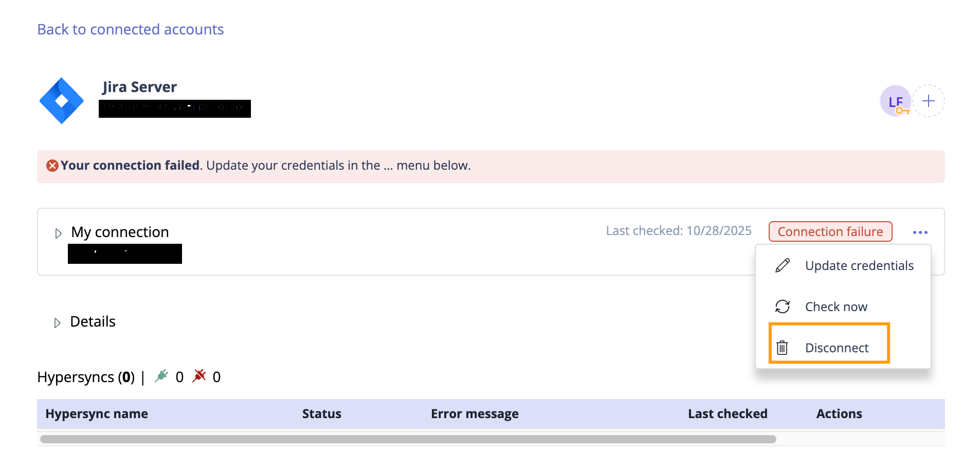Click the refresh icon next to Check now
This screenshot has height=468, width=980.
(782, 306)
